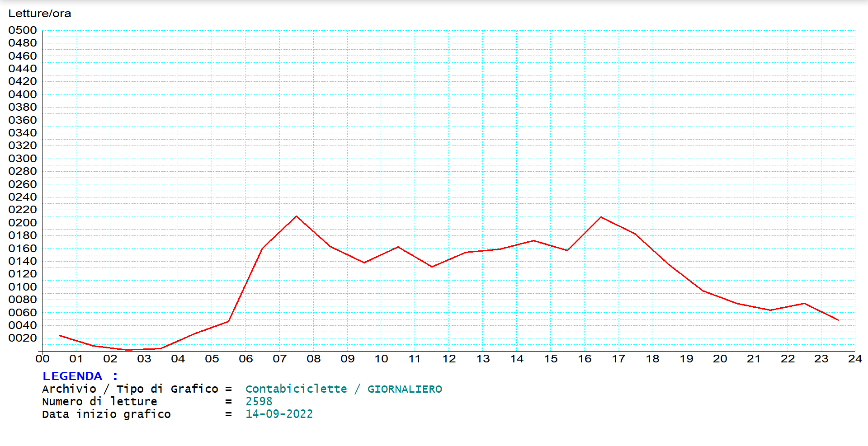Click the curve point between hours 05 and 06
The image size is (868, 446).
pos(229,321)
